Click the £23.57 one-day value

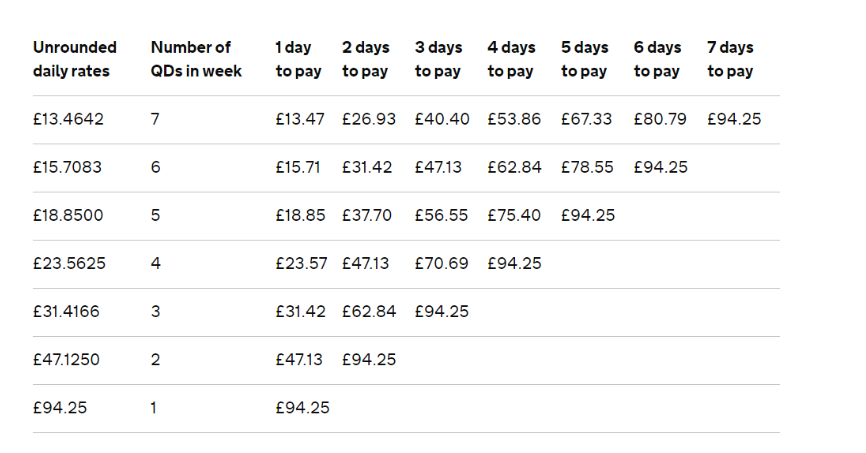(302, 264)
